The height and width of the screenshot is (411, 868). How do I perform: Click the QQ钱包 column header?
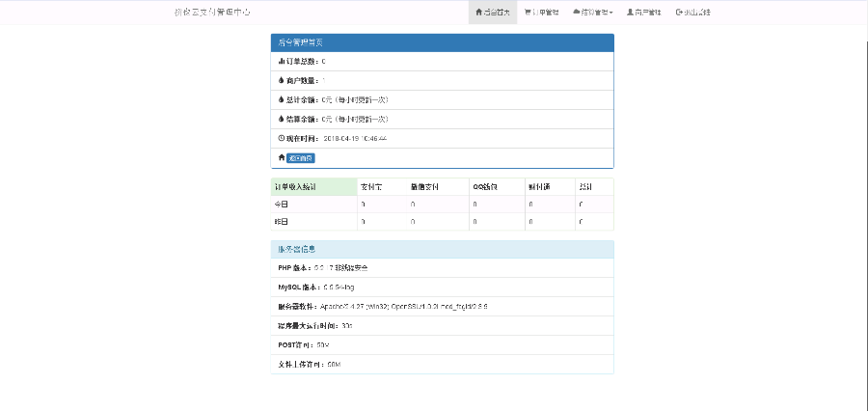[x=497, y=186]
